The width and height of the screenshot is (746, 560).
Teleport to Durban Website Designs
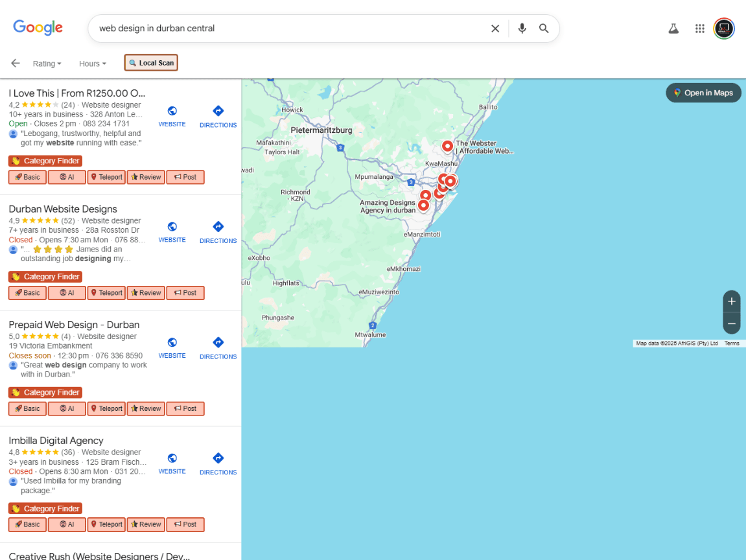pyautogui.click(x=106, y=292)
